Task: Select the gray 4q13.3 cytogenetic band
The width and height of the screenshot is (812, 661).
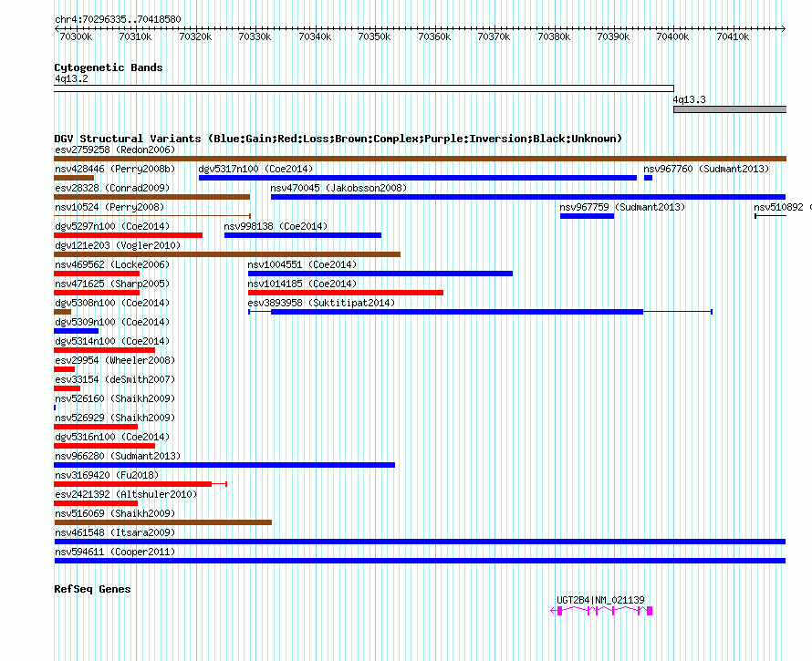Action: point(730,109)
